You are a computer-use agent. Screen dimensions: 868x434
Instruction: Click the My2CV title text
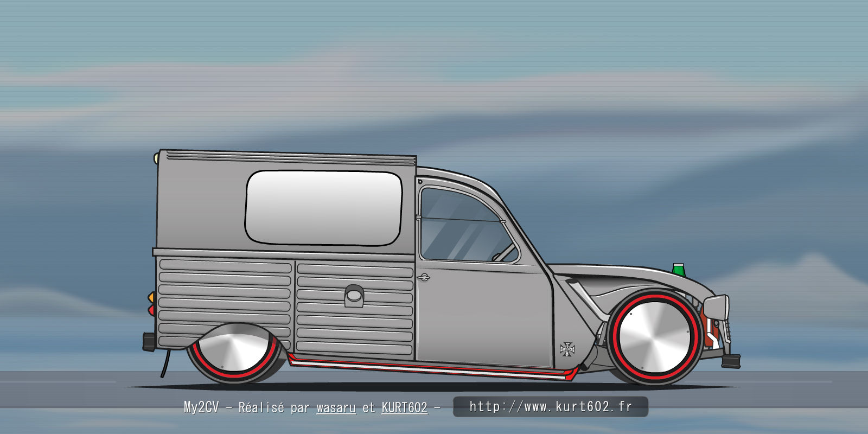[x=201, y=407]
